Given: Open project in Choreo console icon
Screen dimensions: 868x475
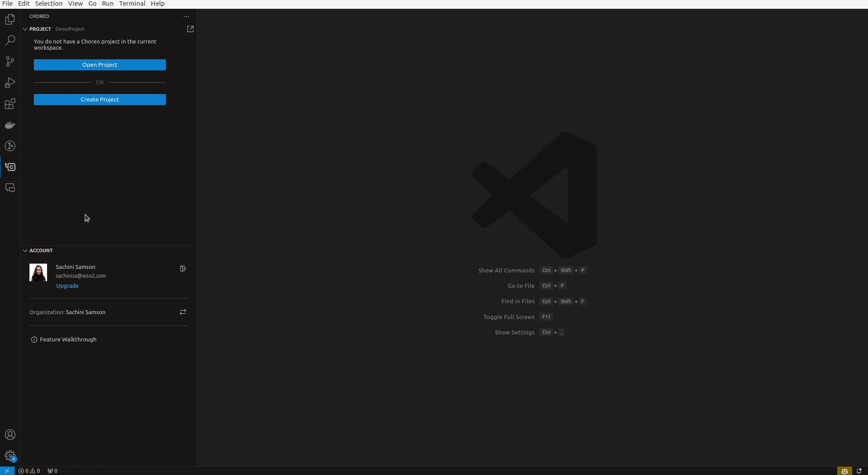Looking at the screenshot, I should click(x=190, y=29).
